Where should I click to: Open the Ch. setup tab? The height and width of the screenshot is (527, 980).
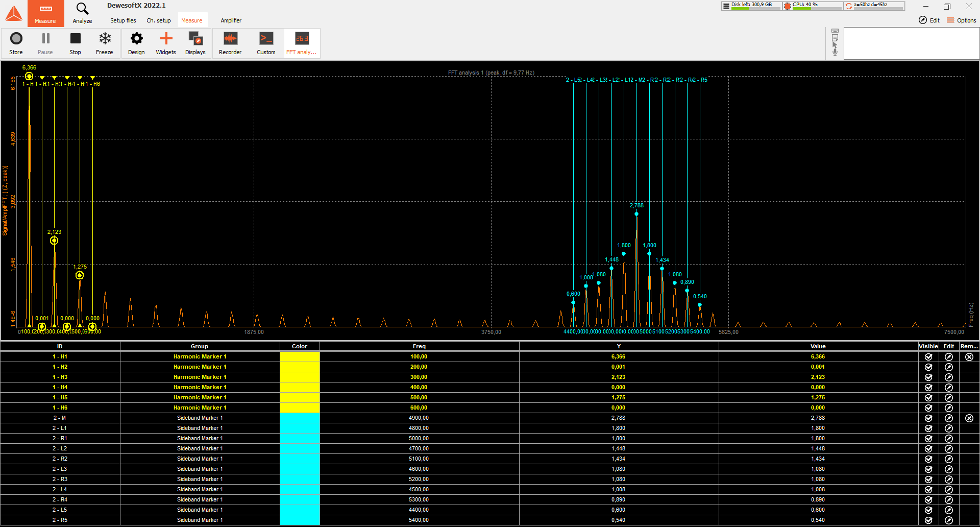(x=159, y=20)
